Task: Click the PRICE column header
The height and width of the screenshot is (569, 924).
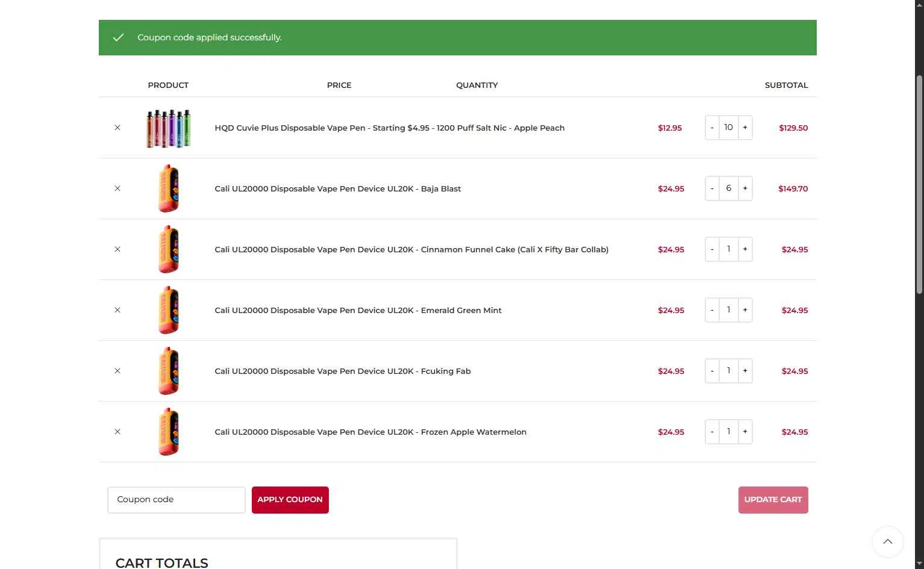Action: point(339,85)
